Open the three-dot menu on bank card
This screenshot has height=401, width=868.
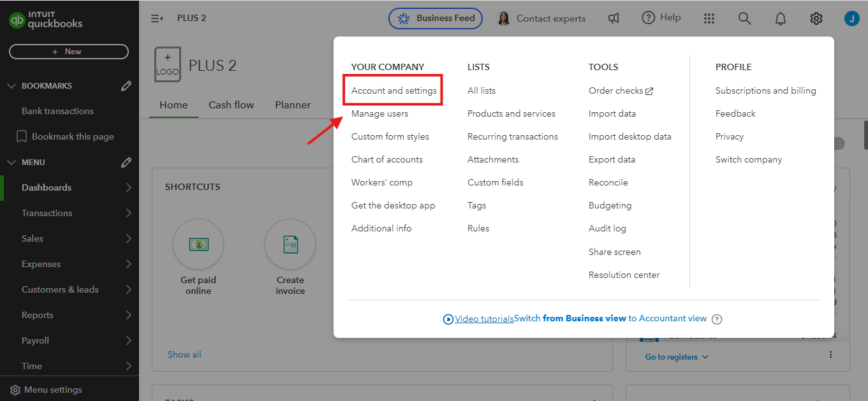tap(830, 354)
